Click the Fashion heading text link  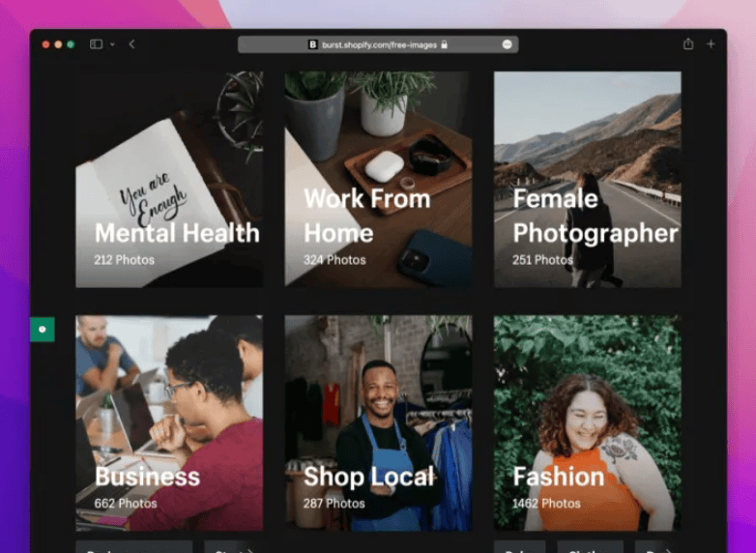coord(558,477)
